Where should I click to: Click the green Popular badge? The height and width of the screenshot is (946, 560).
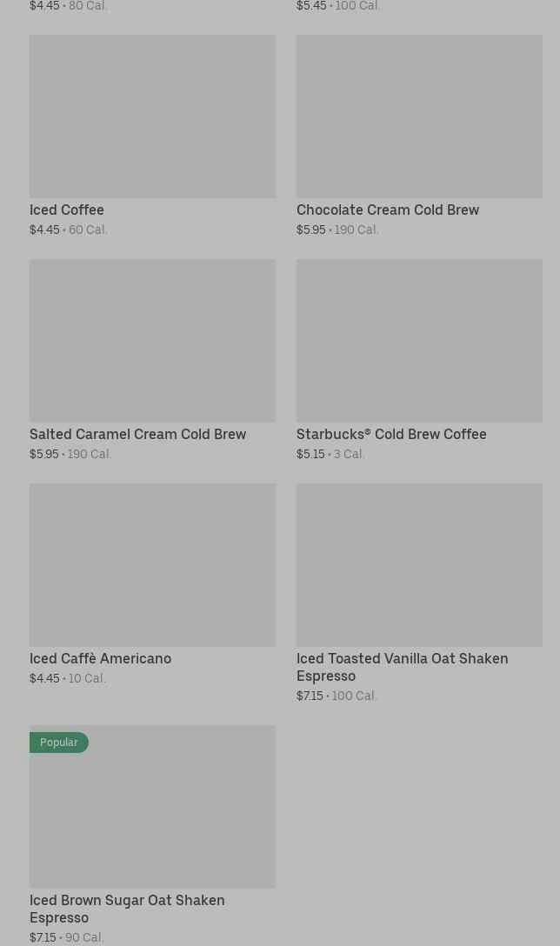[x=59, y=743]
